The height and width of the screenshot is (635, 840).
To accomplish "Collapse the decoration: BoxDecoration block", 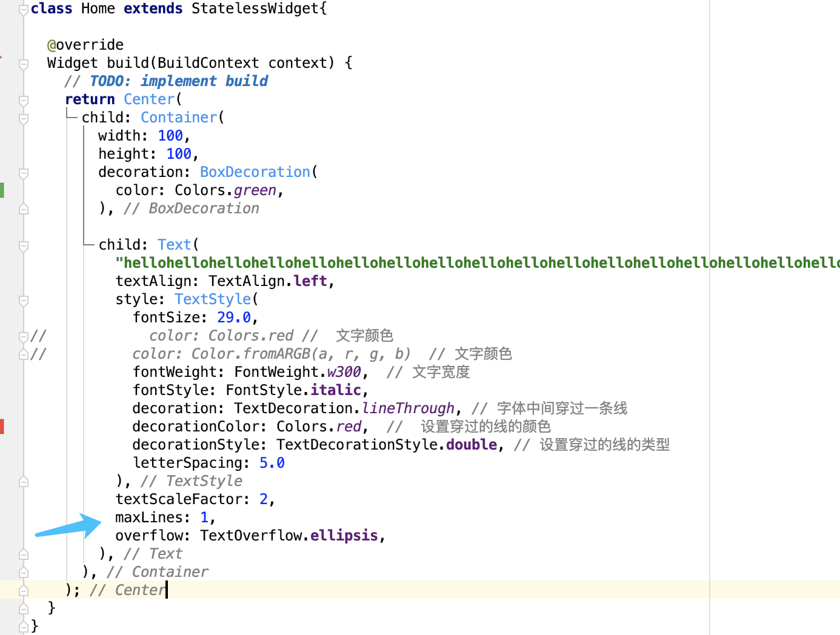I will [24, 173].
